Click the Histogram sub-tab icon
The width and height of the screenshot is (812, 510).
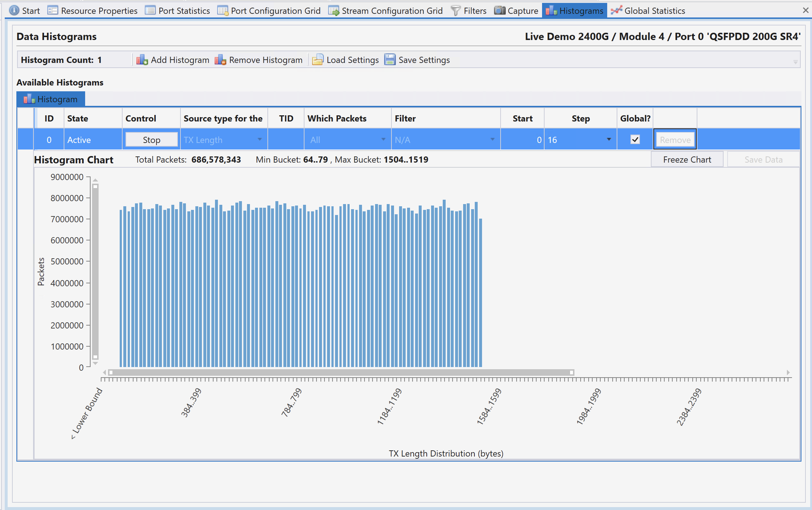pos(29,99)
